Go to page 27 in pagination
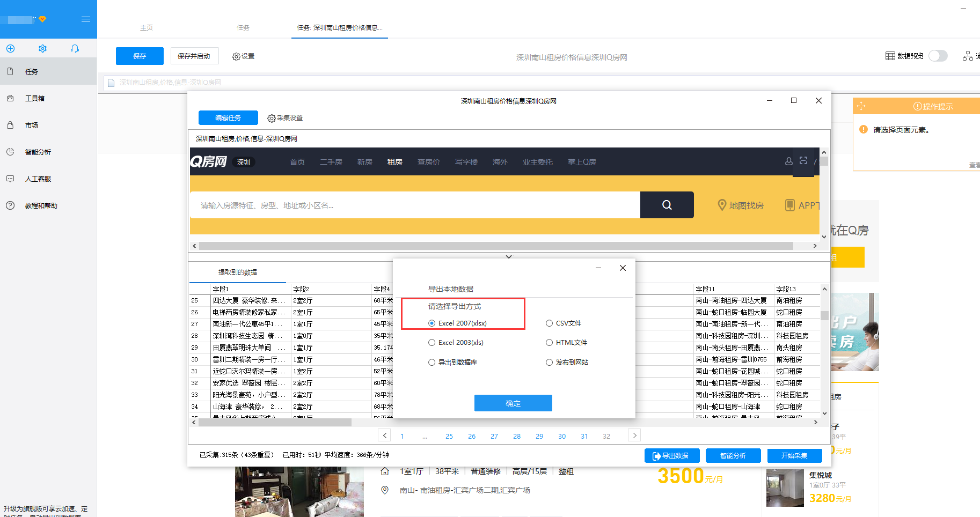The height and width of the screenshot is (517, 980). click(494, 437)
